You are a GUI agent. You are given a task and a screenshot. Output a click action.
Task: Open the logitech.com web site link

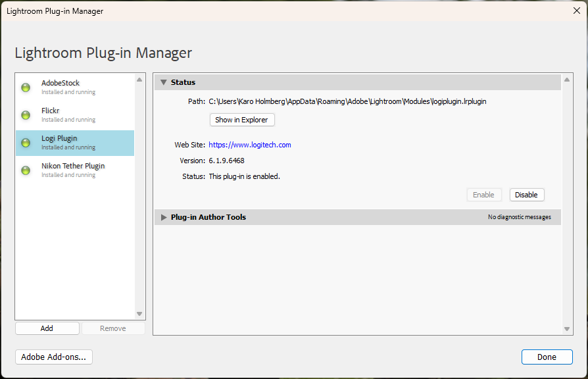pos(250,145)
